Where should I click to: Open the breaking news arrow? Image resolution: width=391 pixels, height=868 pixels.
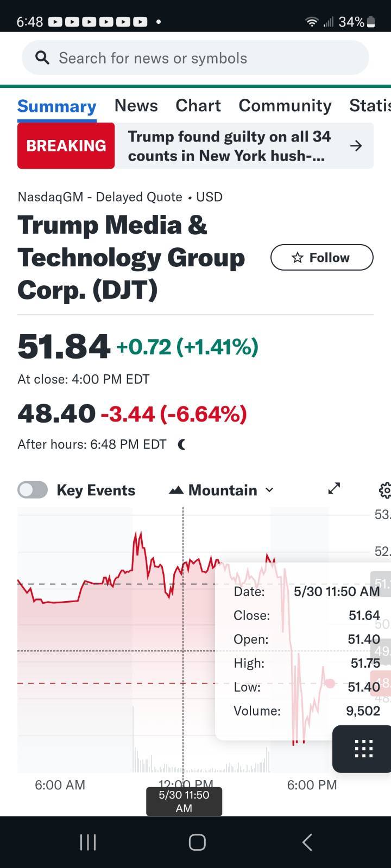click(x=356, y=145)
